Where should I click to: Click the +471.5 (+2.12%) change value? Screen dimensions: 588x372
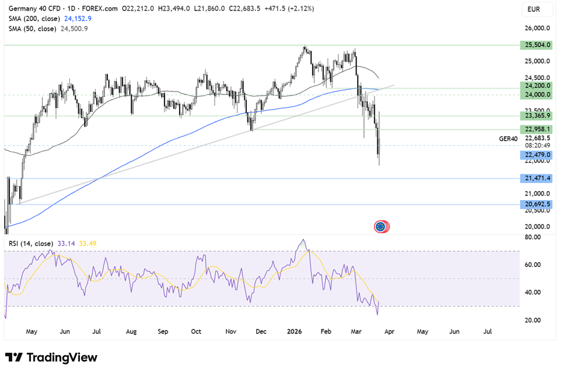pos(289,8)
